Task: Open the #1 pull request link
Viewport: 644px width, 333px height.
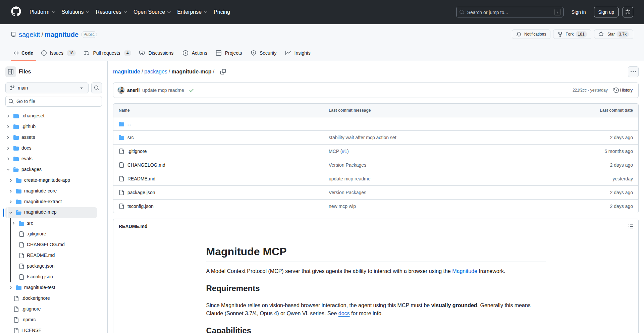Action: (x=344, y=151)
